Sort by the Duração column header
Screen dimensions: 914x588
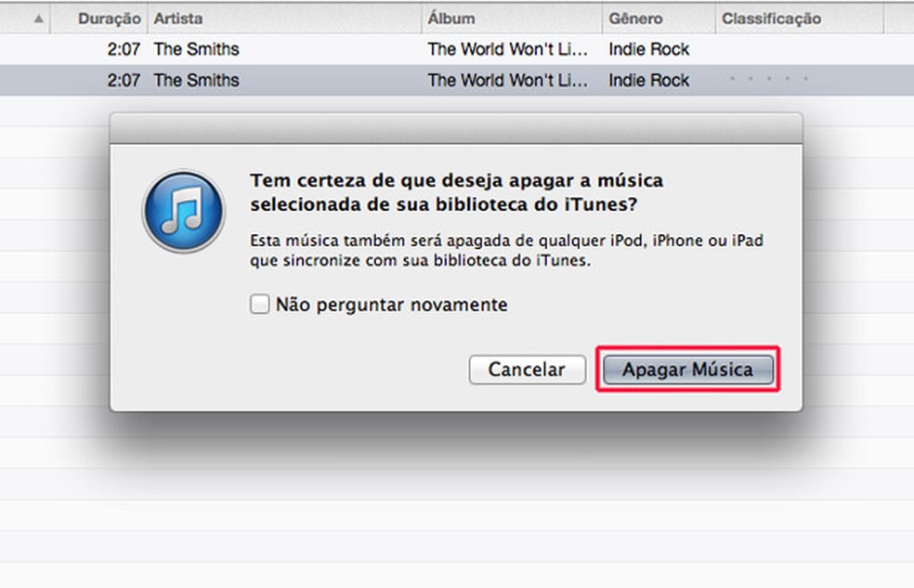(x=99, y=19)
